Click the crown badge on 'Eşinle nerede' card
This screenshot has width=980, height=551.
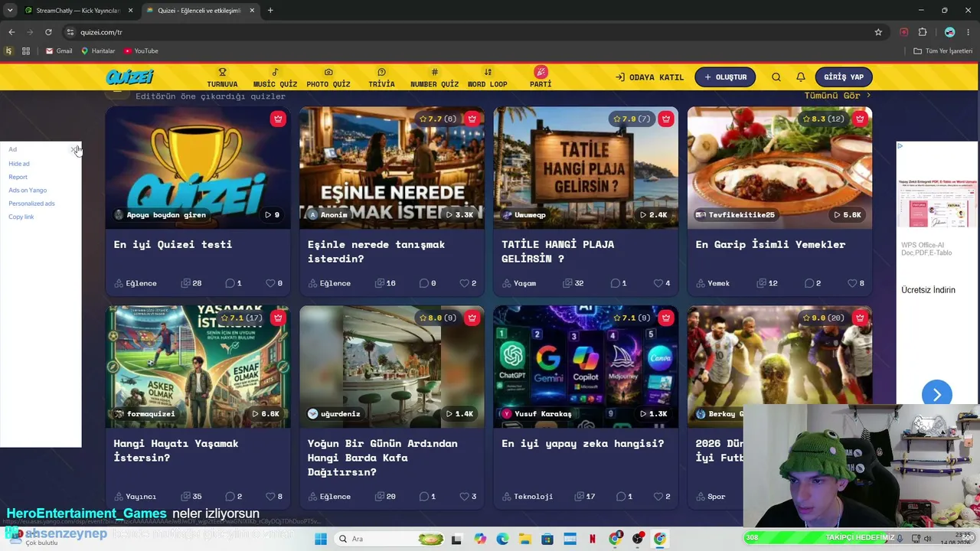472,119
